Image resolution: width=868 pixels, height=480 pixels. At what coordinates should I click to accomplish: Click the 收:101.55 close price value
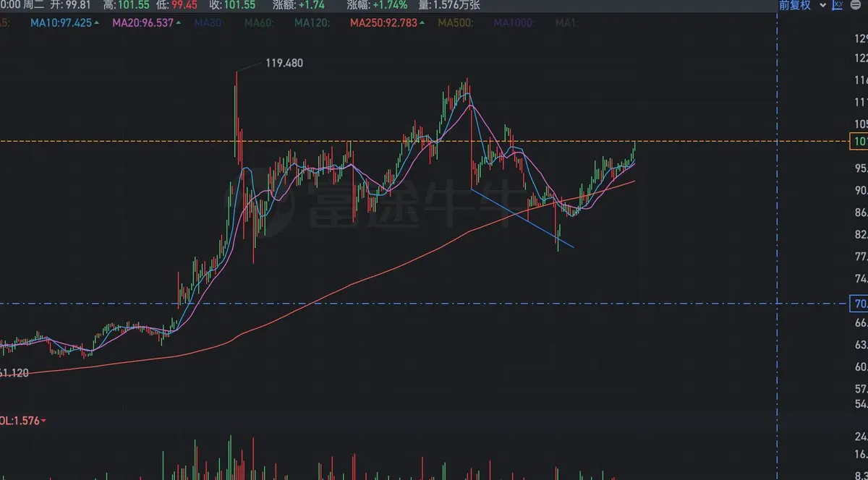pos(231,5)
